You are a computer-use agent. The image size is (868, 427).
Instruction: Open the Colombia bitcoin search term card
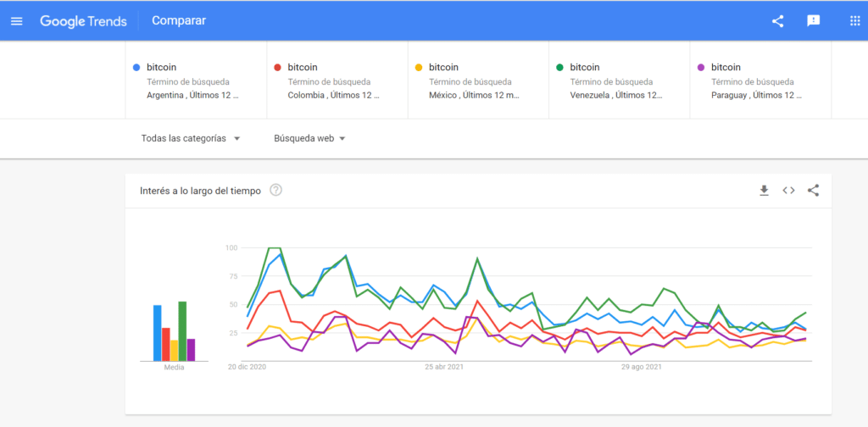tap(337, 80)
